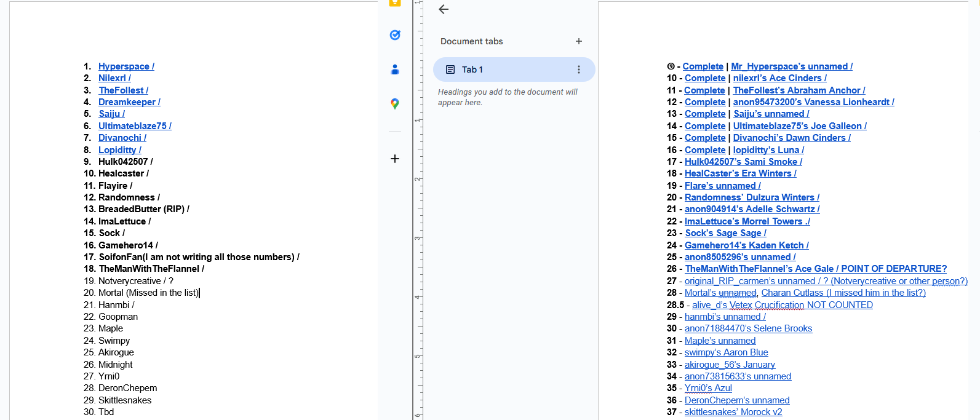980x420 pixels.
Task: Open TheFollest's Abraham Anchor link
Action: (x=799, y=90)
